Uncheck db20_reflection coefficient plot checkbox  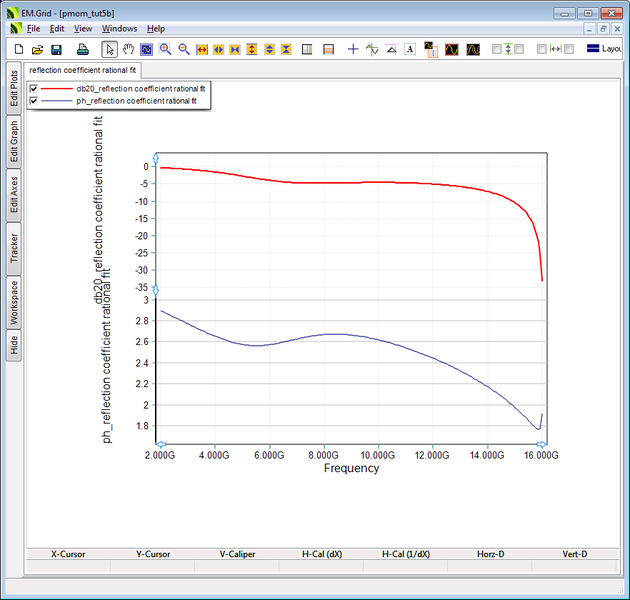click(35, 89)
